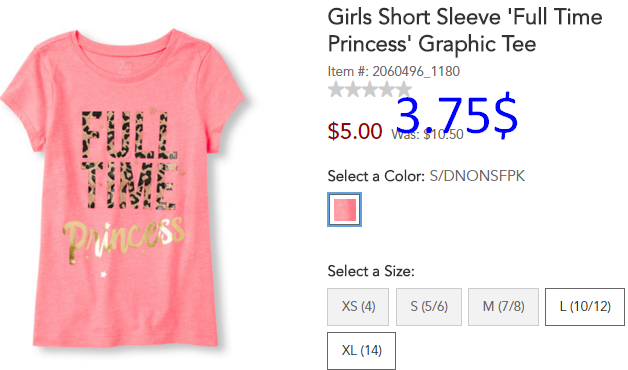Image resolution: width=628 pixels, height=370 pixels.
Task: Select size XS (4)
Action: click(x=358, y=307)
